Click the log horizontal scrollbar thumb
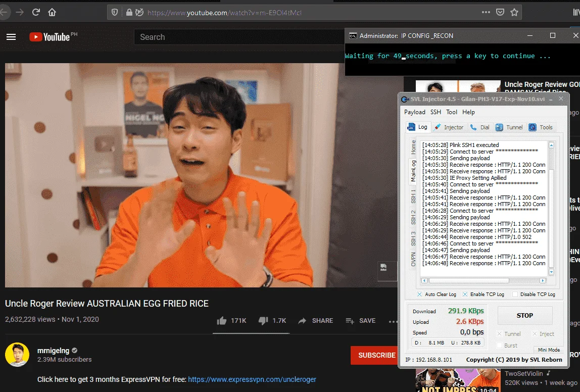Screen dimensions: 580x392 coord(468,281)
